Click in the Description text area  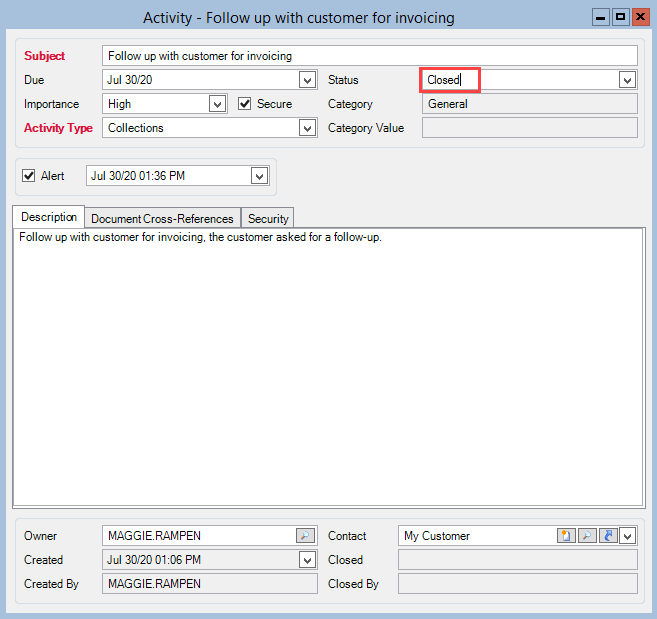pyautogui.click(x=328, y=370)
